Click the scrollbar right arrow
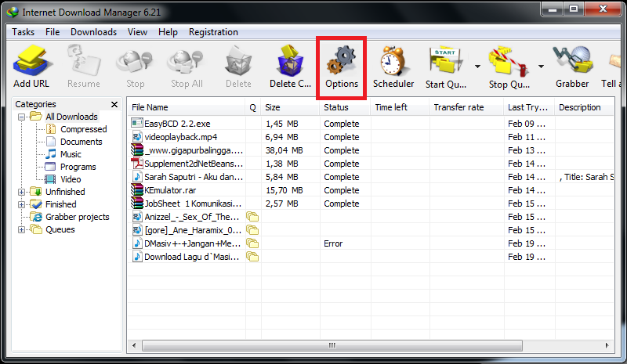The width and height of the screenshot is (627, 364). click(607, 345)
